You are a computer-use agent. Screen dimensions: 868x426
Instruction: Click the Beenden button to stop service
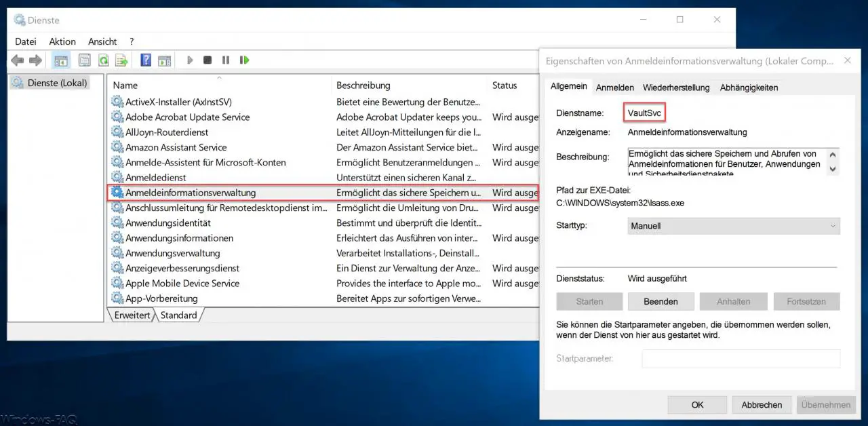pos(660,301)
